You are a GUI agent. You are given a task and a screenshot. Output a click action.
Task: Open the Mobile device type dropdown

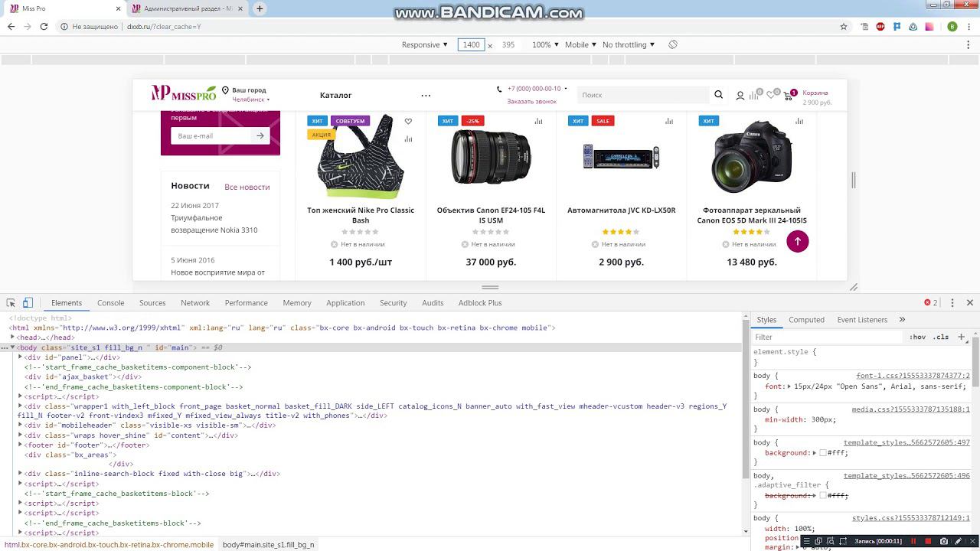580,44
